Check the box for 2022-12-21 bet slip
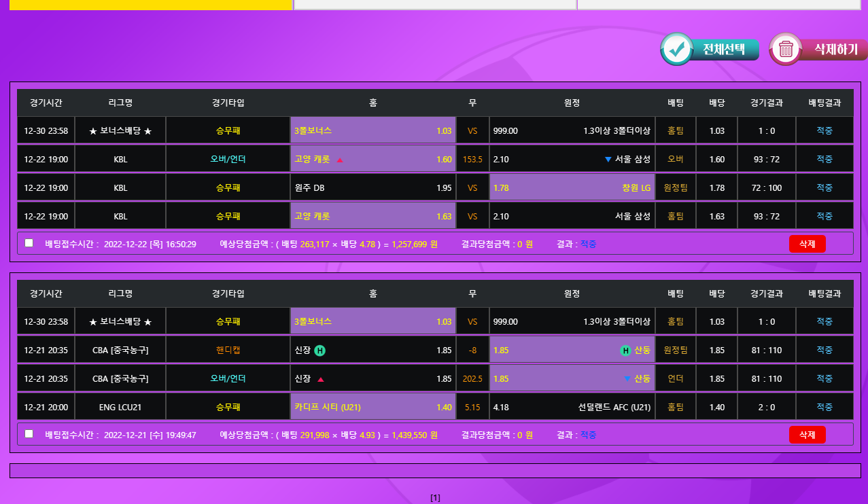 coord(29,434)
